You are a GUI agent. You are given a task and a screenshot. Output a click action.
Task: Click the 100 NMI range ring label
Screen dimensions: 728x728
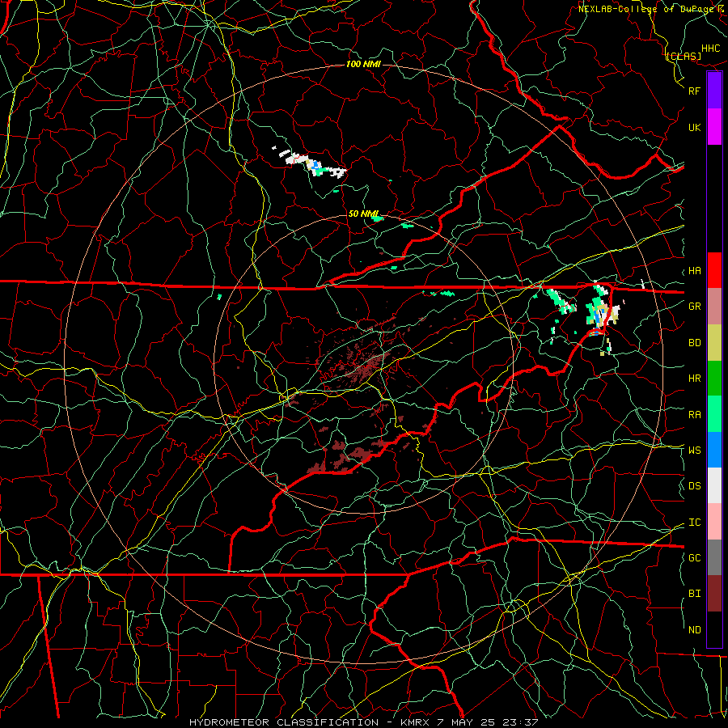pos(363,64)
